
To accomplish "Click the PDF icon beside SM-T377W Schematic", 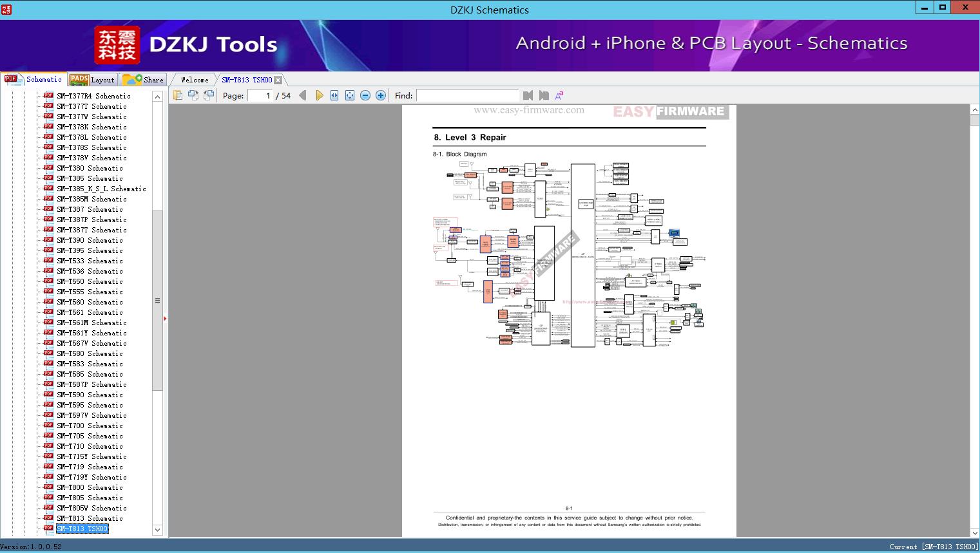I will (x=48, y=117).
